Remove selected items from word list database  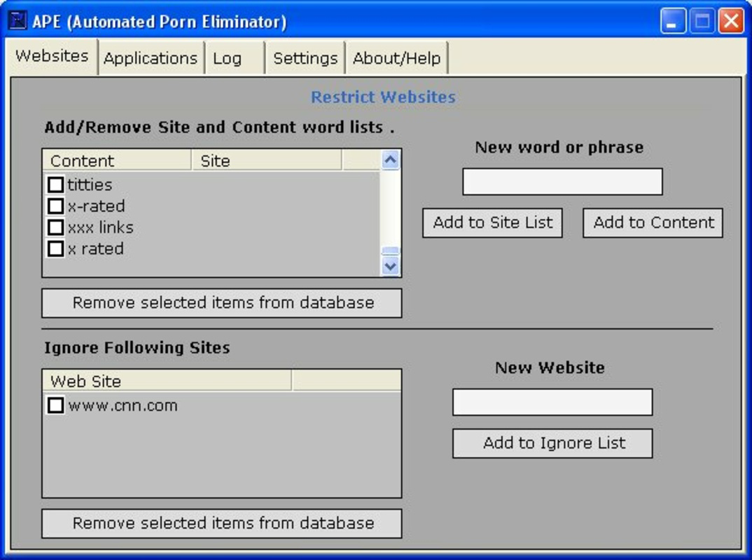point(222,303)
